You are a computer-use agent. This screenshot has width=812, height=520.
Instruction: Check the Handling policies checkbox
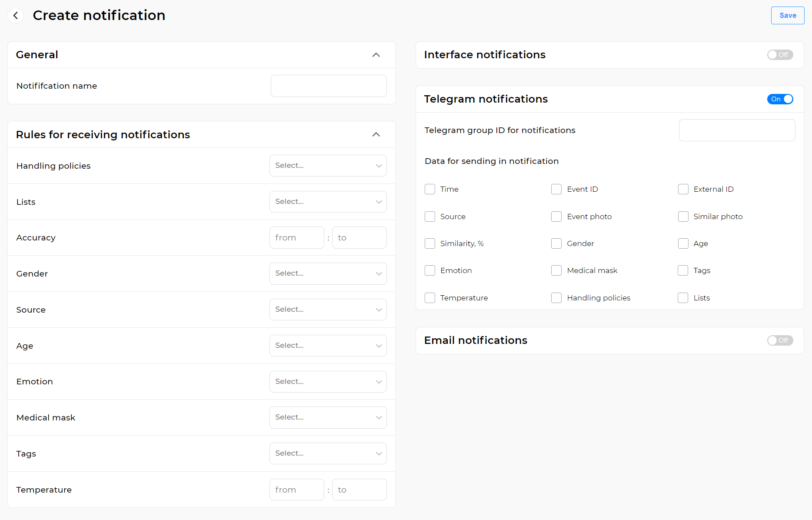[556, 298]
